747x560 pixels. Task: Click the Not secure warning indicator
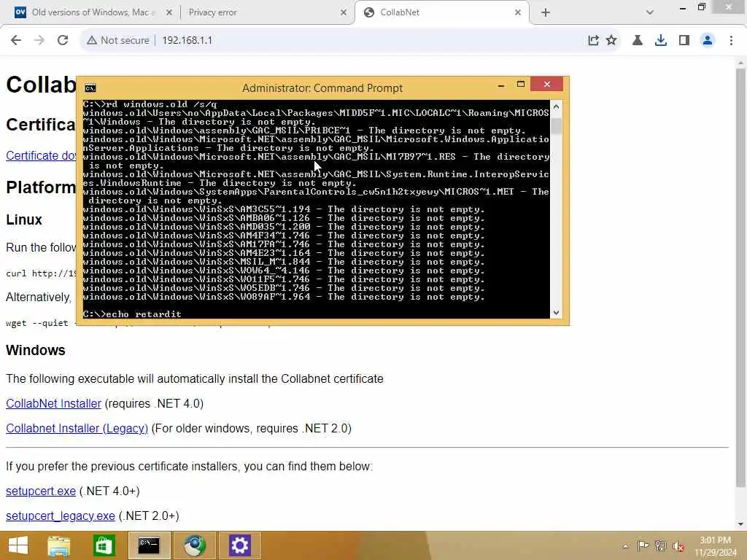click(118, 41)
